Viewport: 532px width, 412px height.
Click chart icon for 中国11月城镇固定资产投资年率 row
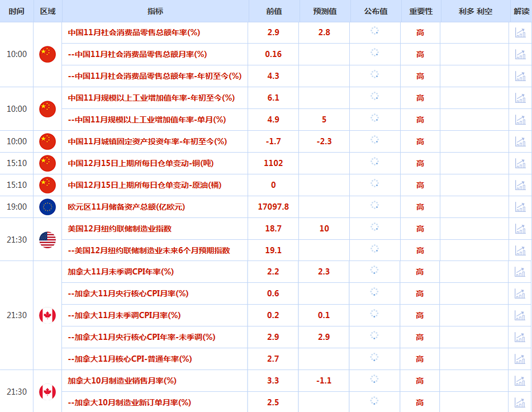pyautogui.click(x=520, y=141)
